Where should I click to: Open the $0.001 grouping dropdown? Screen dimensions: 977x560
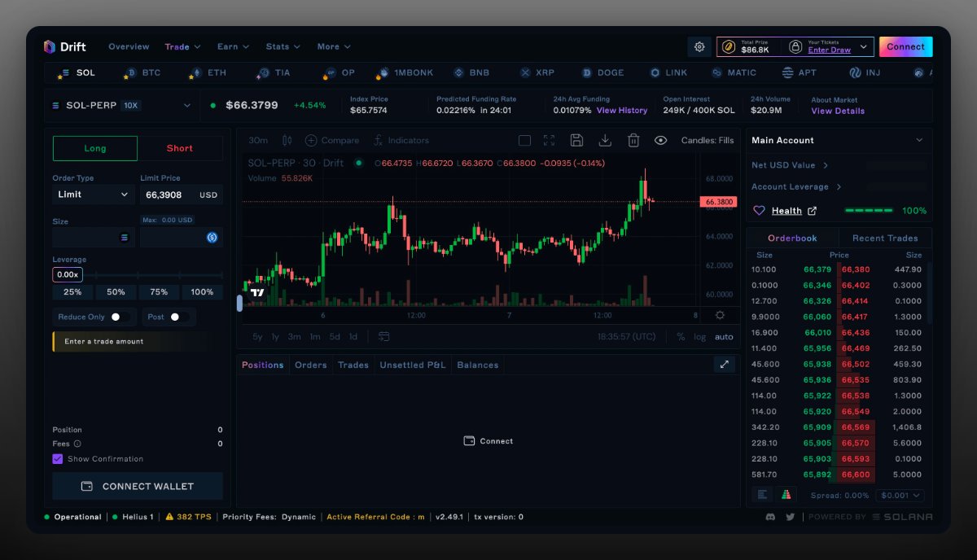pyautogui.click(x=900, y=495)
